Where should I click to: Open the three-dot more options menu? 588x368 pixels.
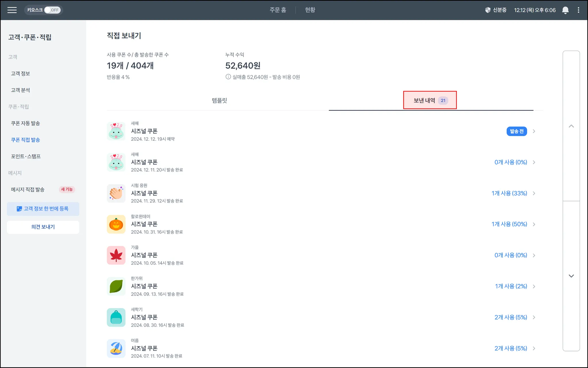pyautogui.click(x=578, y=10)
